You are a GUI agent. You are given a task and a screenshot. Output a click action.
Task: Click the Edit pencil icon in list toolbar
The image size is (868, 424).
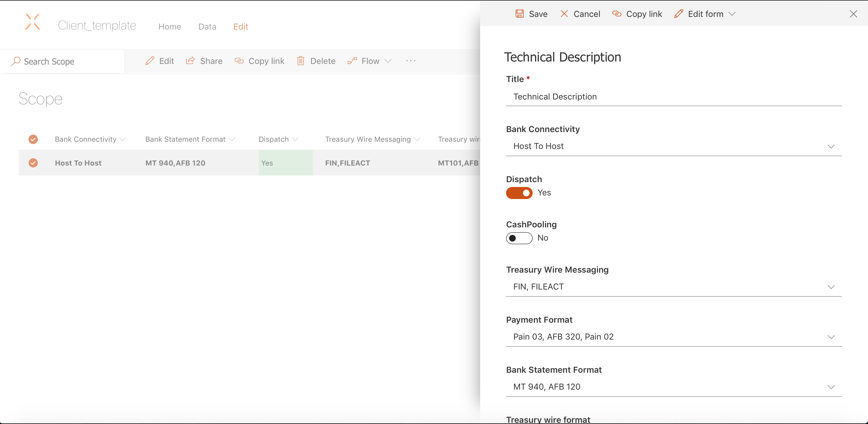click(x=150, y=61)
